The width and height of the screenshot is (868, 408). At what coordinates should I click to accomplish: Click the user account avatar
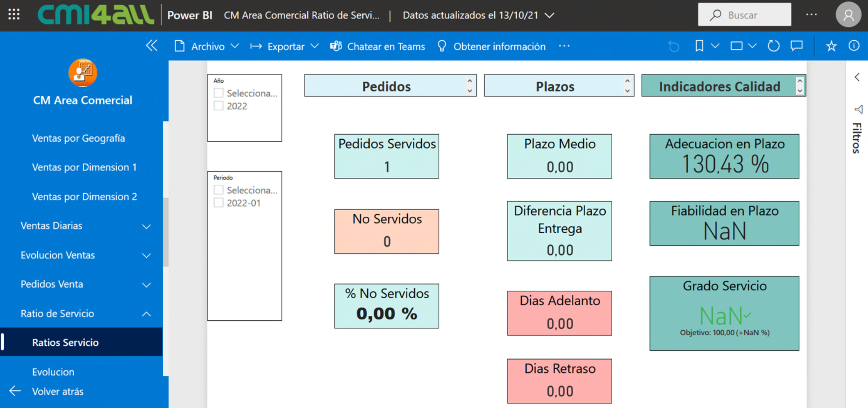[x=848, y=15]
